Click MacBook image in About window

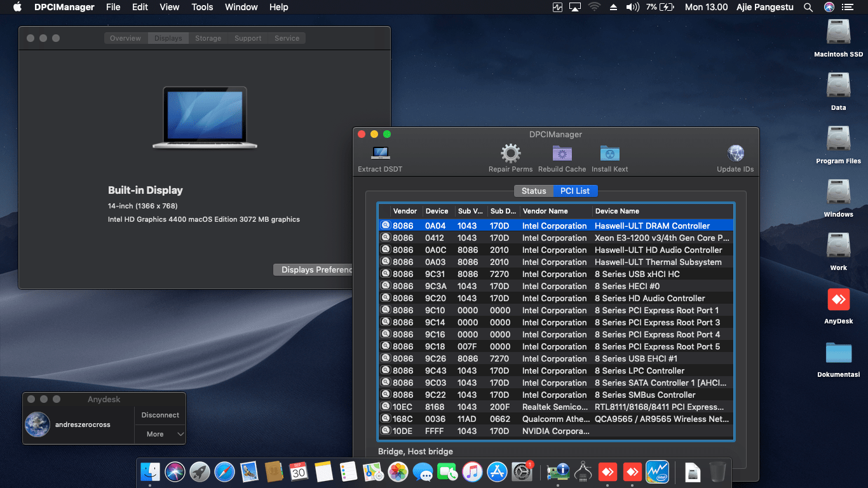(x=205, y=118)
